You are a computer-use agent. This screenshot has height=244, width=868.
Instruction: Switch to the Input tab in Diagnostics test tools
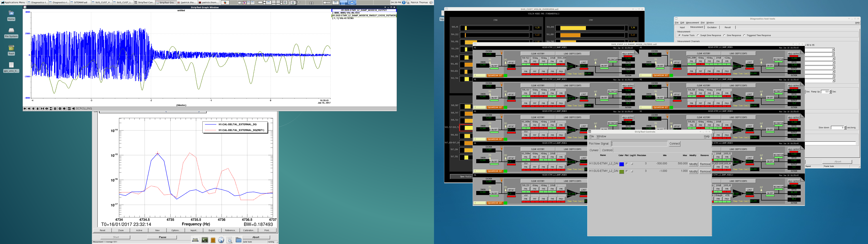[682, 27]
